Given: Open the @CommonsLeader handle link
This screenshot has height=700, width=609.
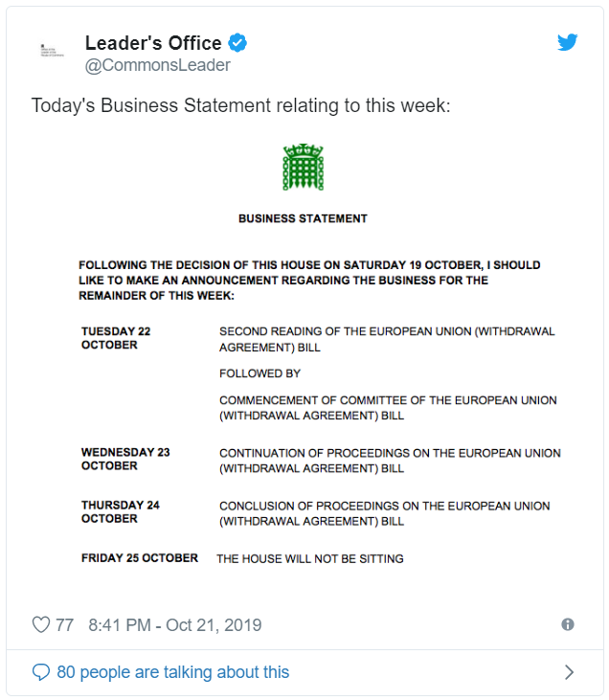Looking at the screenshot, I should pos(158,65).
